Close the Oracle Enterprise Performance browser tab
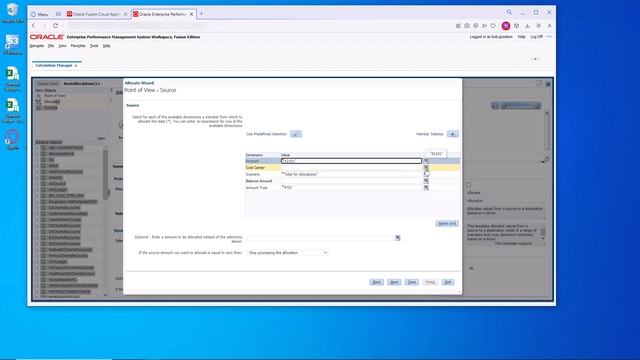 coord(191,14)
